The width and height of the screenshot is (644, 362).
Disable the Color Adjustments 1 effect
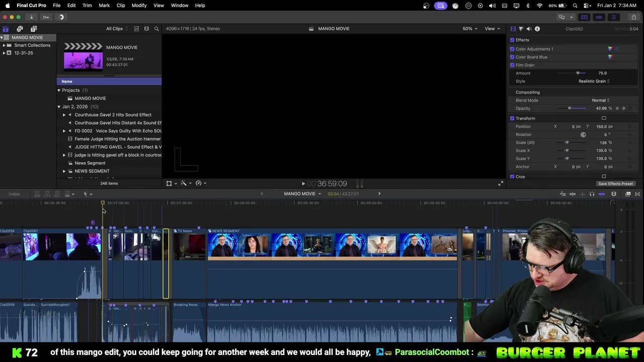pos(512,49)
